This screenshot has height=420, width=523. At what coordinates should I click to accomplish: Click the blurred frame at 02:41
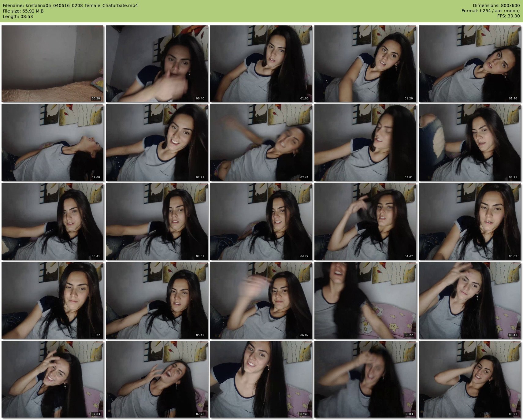(x=261, y=143)
